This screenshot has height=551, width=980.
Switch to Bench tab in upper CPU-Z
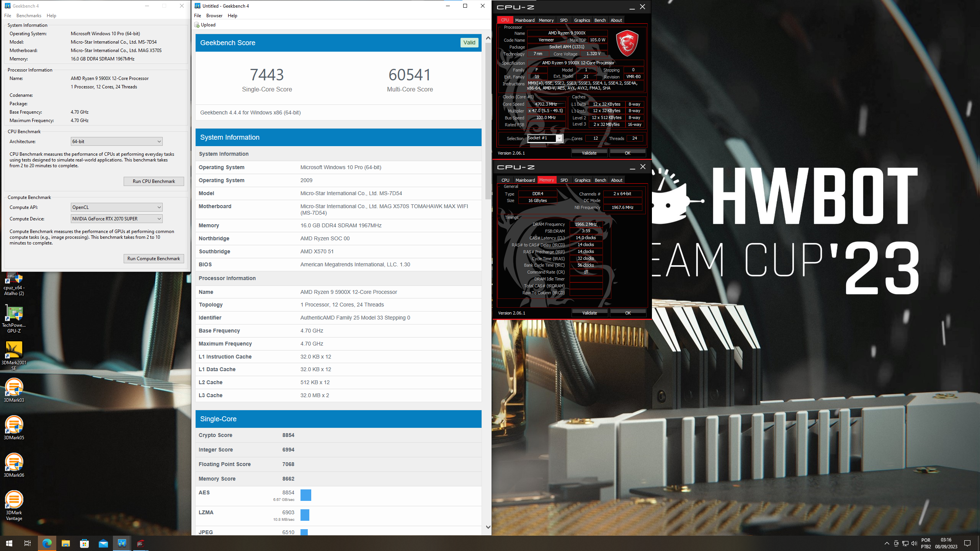click(600, 20)
